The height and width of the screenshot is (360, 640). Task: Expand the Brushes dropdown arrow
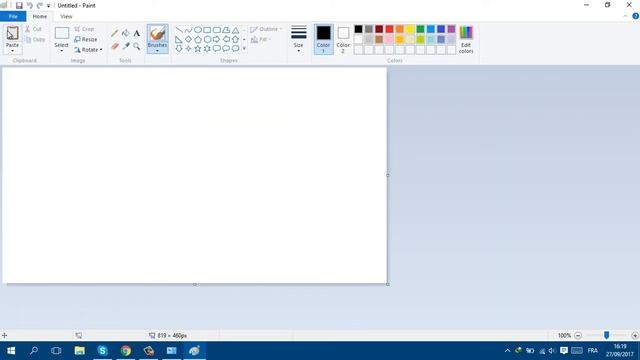coord(158,51)
